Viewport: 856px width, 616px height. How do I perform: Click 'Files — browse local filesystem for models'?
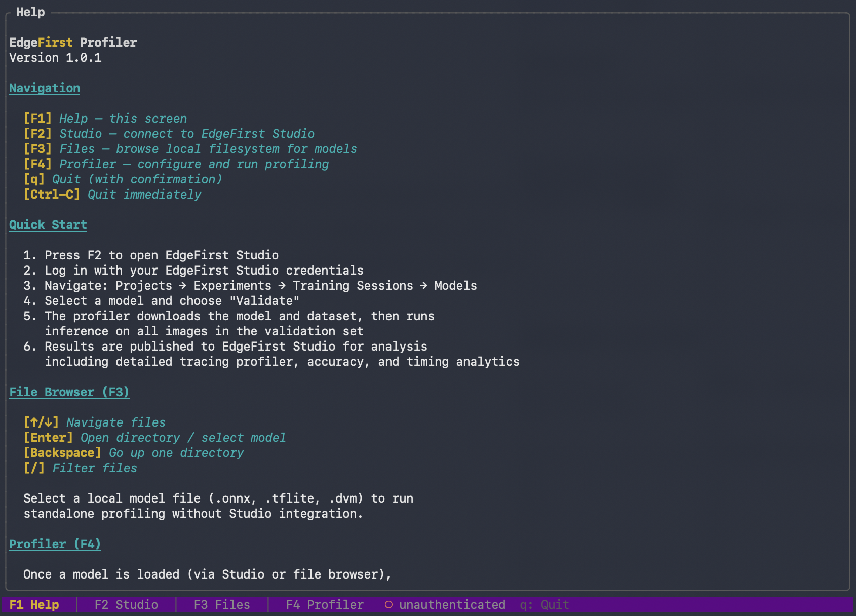208,149
